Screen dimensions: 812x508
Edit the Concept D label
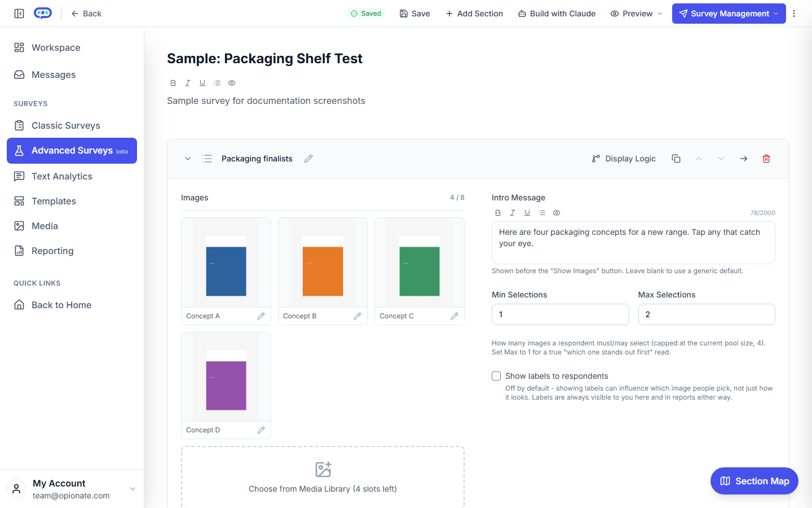tap(261, 430)
